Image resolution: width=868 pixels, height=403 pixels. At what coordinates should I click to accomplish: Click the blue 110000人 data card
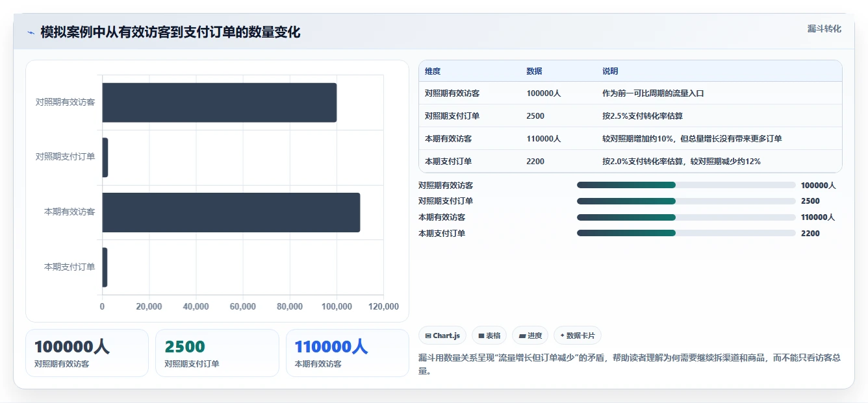pos(348,353)
